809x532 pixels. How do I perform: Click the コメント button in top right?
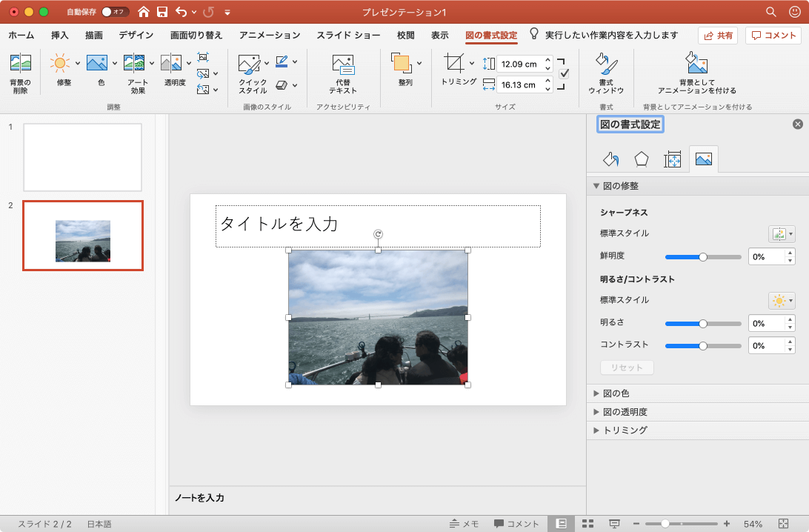coord(773,35)
